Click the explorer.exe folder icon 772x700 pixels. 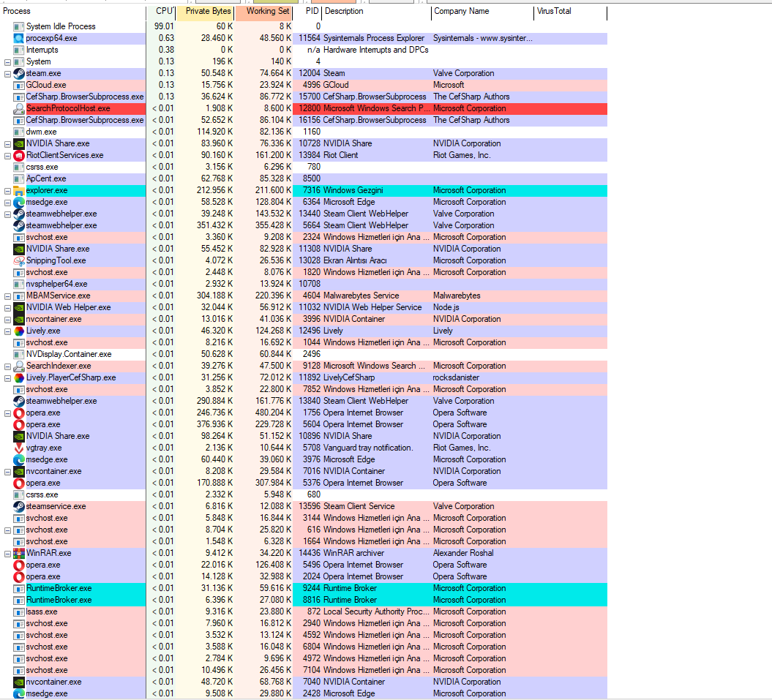(x=19, y=190)
